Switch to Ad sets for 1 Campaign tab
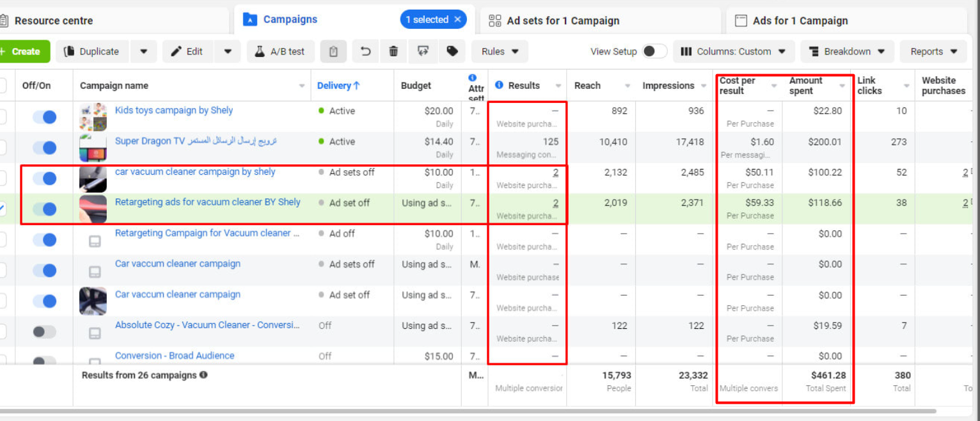Viewport: 980px width, 421px height. 562,20
